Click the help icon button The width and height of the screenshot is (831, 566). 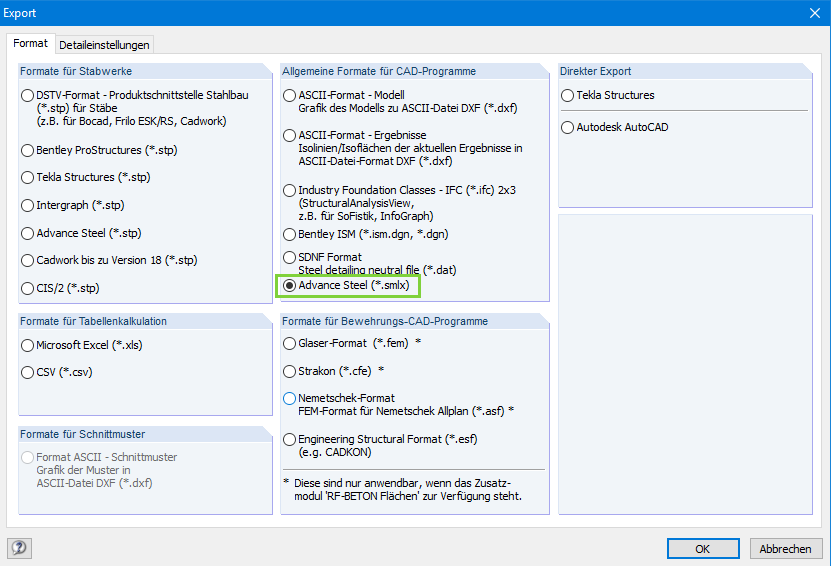[x=19, y=548]
